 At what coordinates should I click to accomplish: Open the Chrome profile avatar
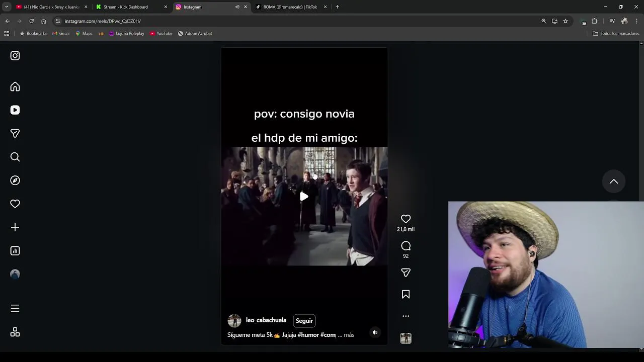tap(624, 21)
